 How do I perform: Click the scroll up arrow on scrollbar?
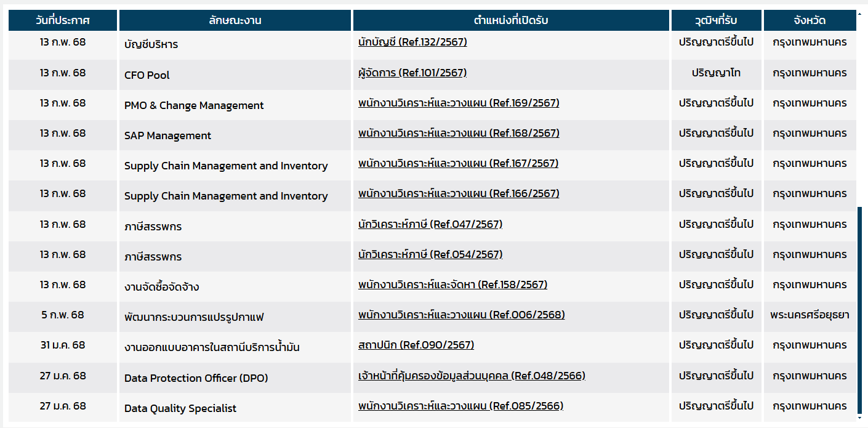pos(860,12)
